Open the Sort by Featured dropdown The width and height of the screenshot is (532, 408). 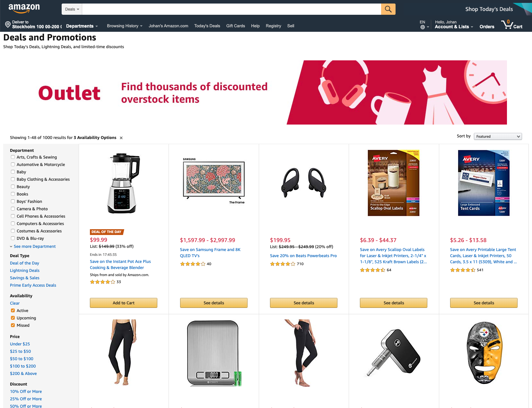(498, 136)
